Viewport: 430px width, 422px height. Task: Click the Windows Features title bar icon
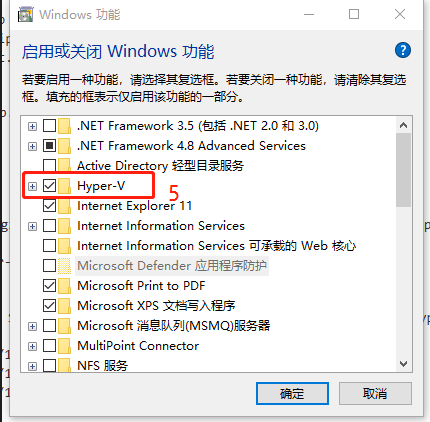(26, 15)
